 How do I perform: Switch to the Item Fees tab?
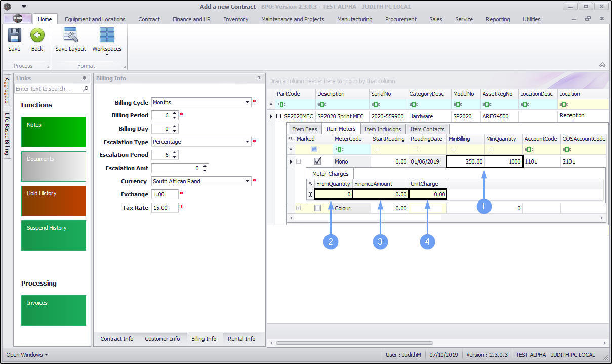click(x=305, y=129)
